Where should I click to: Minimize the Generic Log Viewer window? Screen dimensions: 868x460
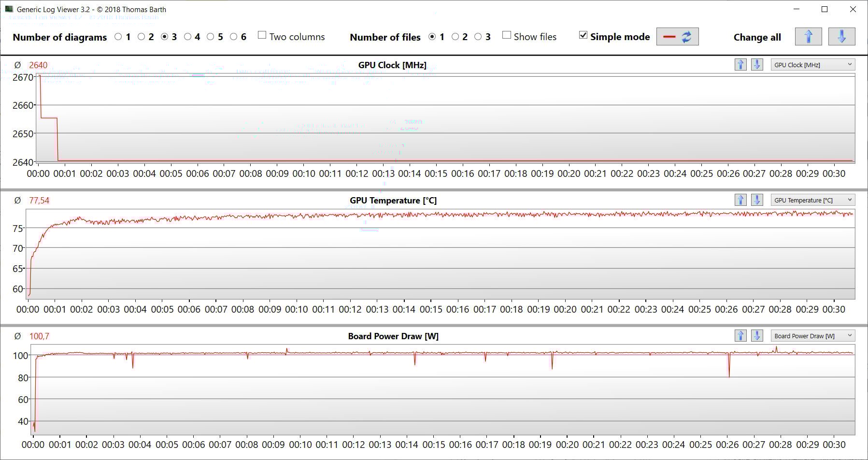click(797, 9)
